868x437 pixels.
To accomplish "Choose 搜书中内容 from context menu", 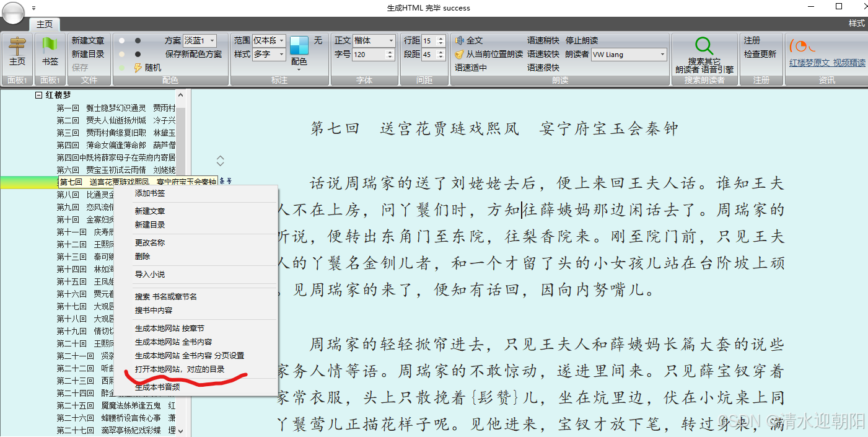I will 154,310.
